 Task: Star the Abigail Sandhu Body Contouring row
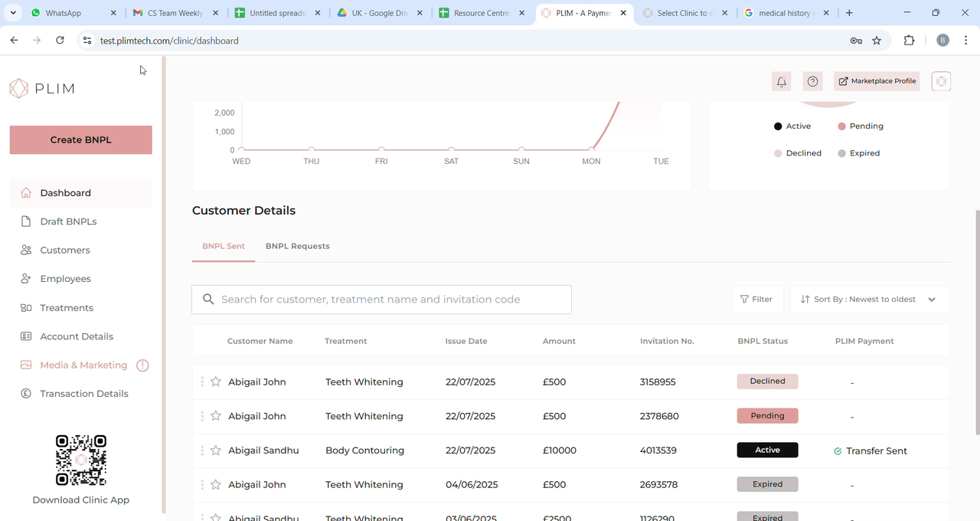[x=216, y=451]
